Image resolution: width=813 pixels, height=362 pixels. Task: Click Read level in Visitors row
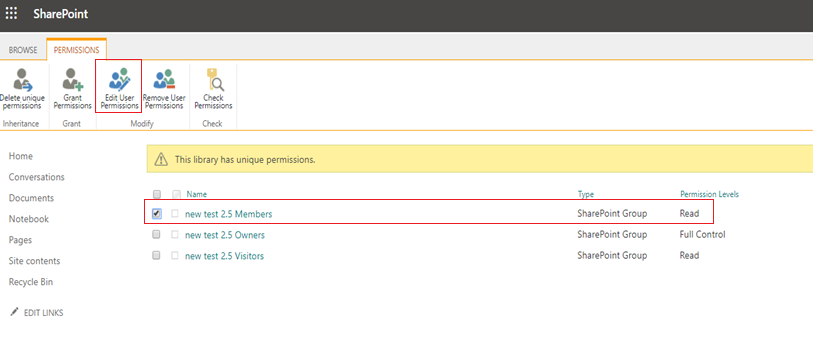689,255
